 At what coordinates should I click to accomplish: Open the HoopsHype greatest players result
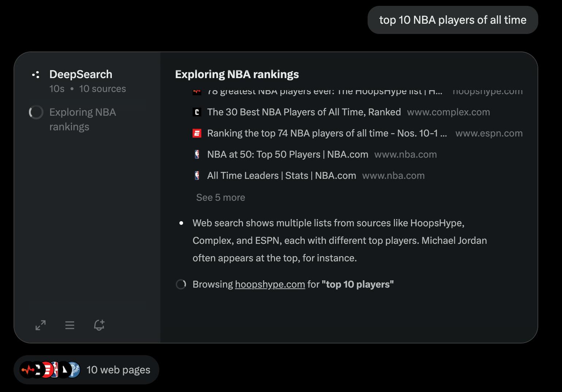[324, 92]
